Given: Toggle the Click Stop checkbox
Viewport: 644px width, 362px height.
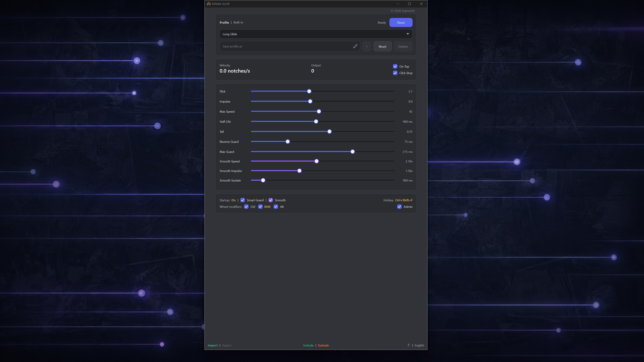Looking at the screenshot, I should pyautogui.click(x=395, y=73).
